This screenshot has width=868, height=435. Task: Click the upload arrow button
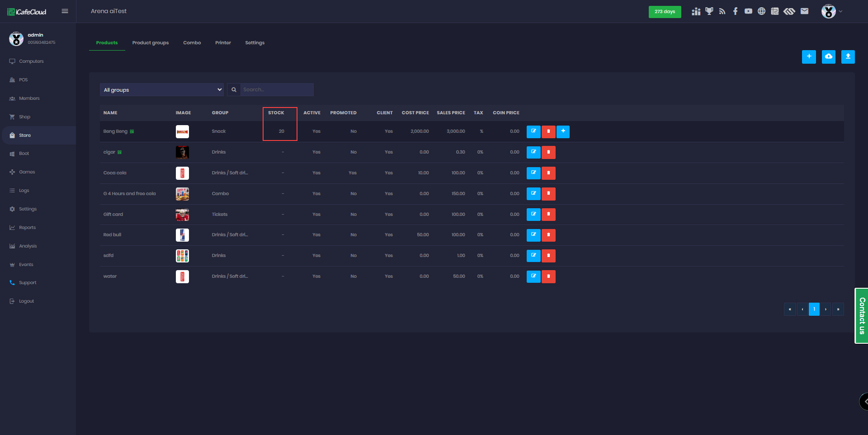coord(848,56)
